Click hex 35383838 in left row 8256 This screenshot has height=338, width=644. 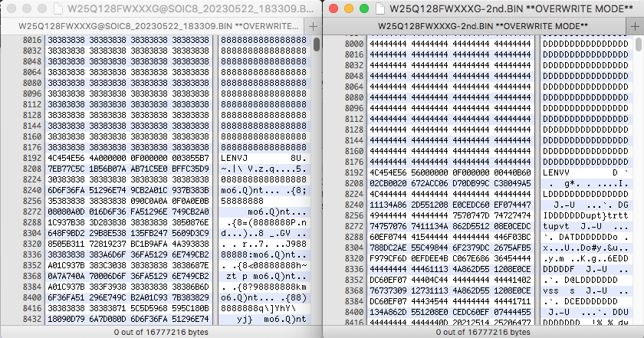click(x=67, y=201)
